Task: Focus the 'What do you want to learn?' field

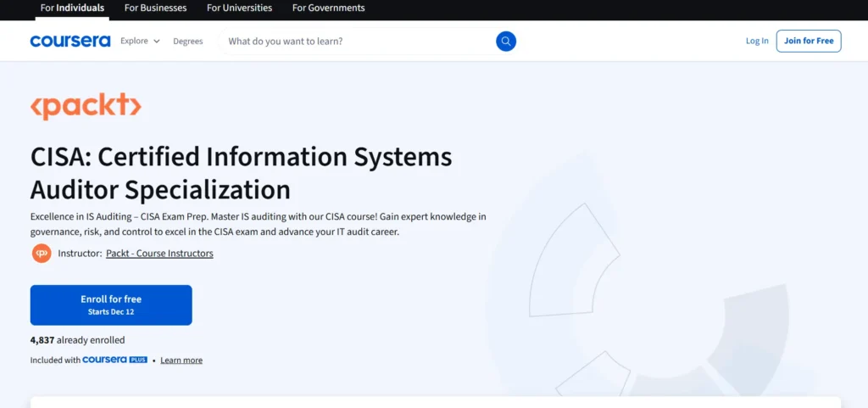Action: (x=356, y=41)
